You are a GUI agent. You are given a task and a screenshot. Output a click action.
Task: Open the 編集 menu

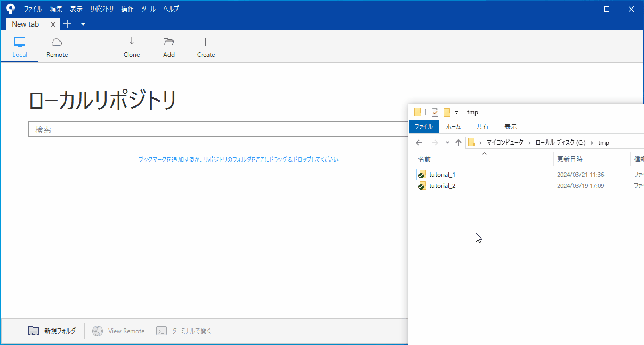point(56,9)
